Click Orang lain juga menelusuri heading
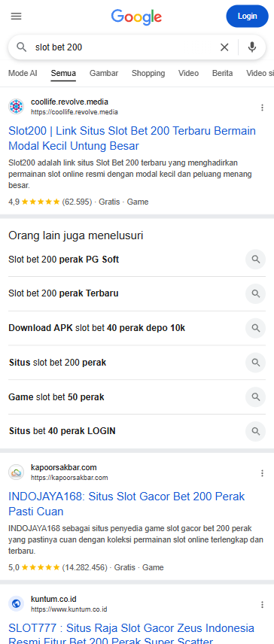Screen dimensions: 274x644 (x=76, y=235)
